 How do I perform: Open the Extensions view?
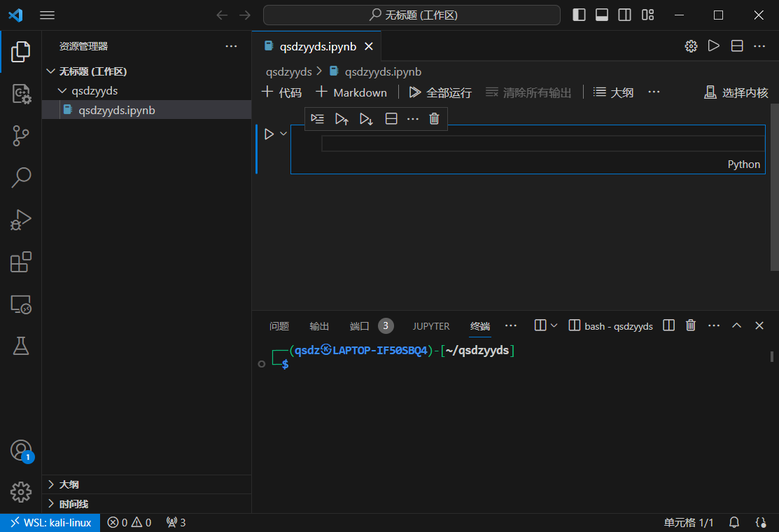21,262
